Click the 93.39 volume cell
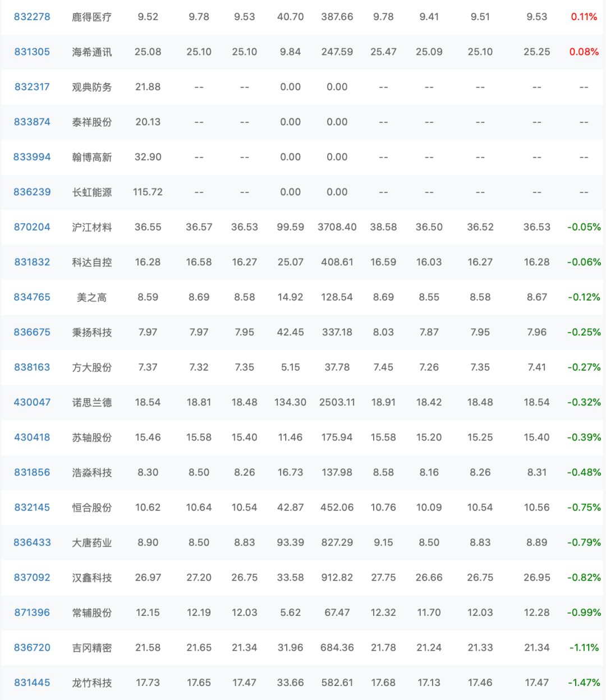606x700 pixels. (291, 542)
